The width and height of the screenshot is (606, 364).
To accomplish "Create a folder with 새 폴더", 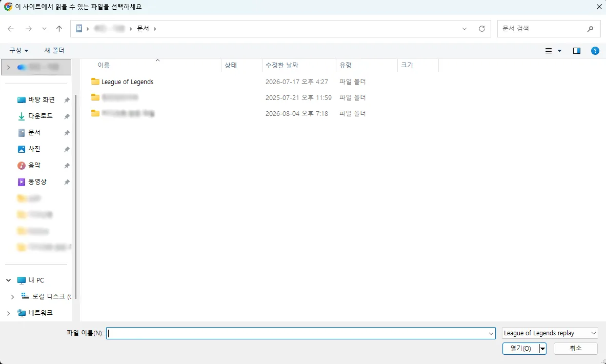I will tap(54, 51).
